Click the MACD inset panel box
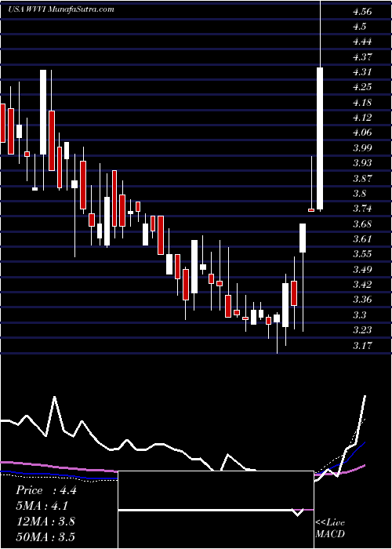The height and width of the screenshot is (549, 392). click(216, 510)
